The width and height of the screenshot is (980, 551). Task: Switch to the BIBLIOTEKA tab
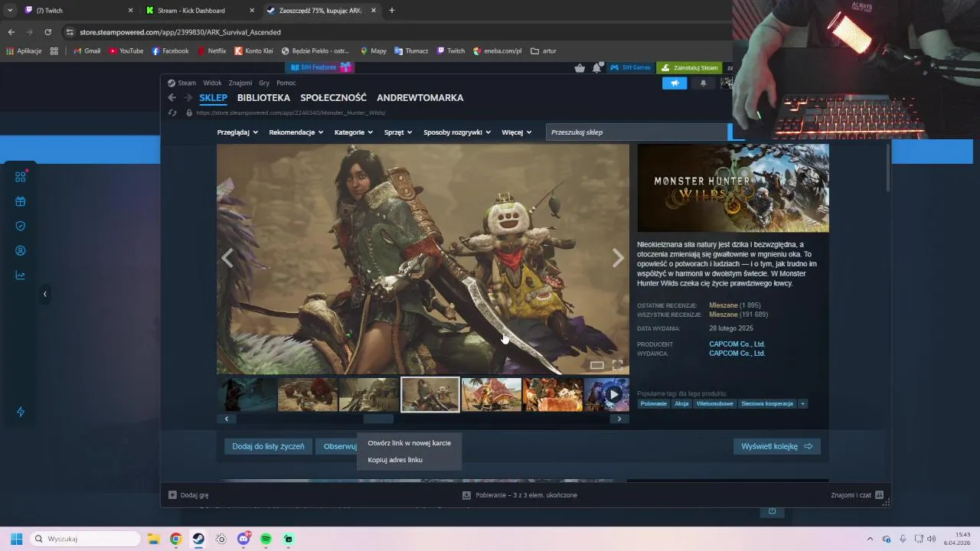(x=263, y=98)
